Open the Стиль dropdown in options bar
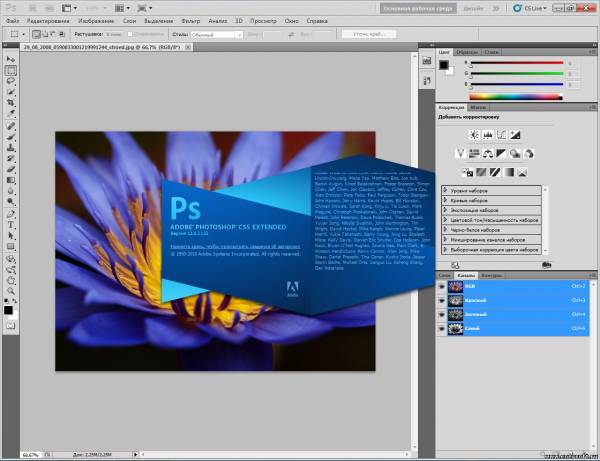Screen dimensions: 600x461 [x=217, y=35]
